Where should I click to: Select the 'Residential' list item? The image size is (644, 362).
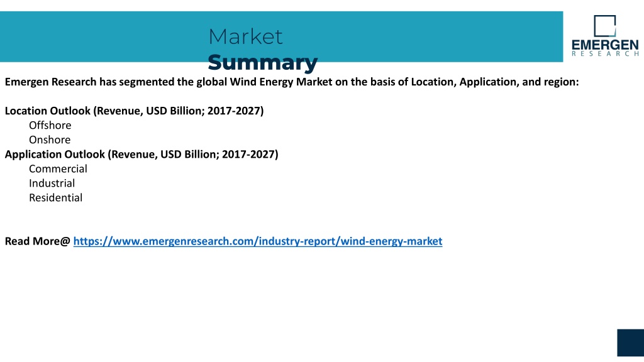[x=55, y=198]
